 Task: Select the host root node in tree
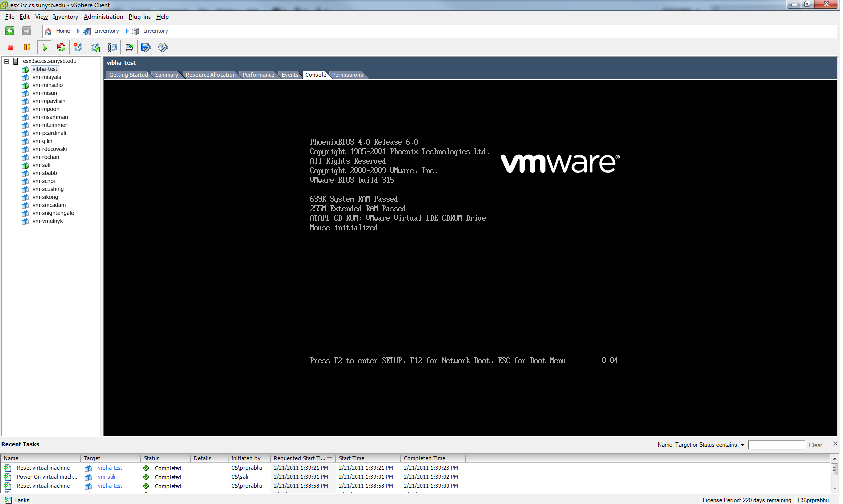49,61
